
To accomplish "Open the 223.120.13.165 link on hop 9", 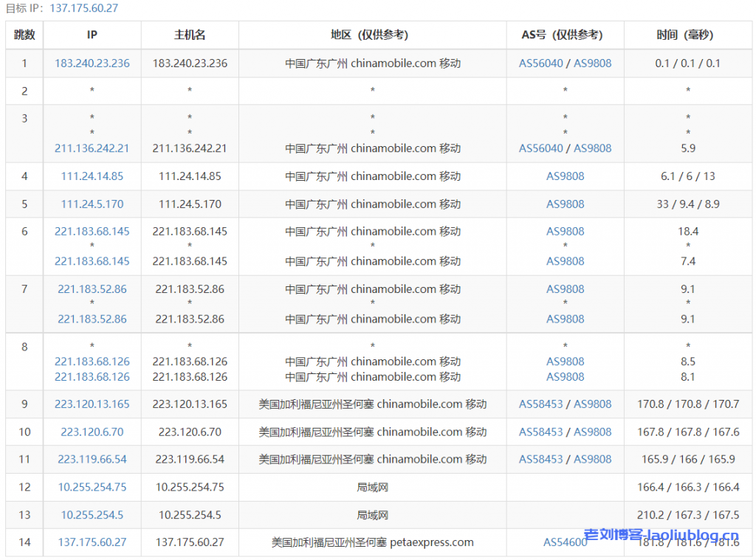I will pos(92,404).
